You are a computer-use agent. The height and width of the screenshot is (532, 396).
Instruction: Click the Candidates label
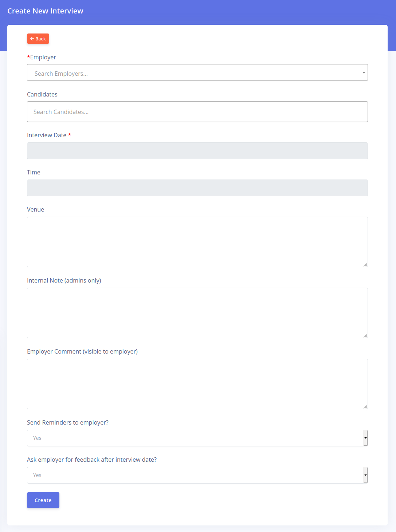[42, 94]
